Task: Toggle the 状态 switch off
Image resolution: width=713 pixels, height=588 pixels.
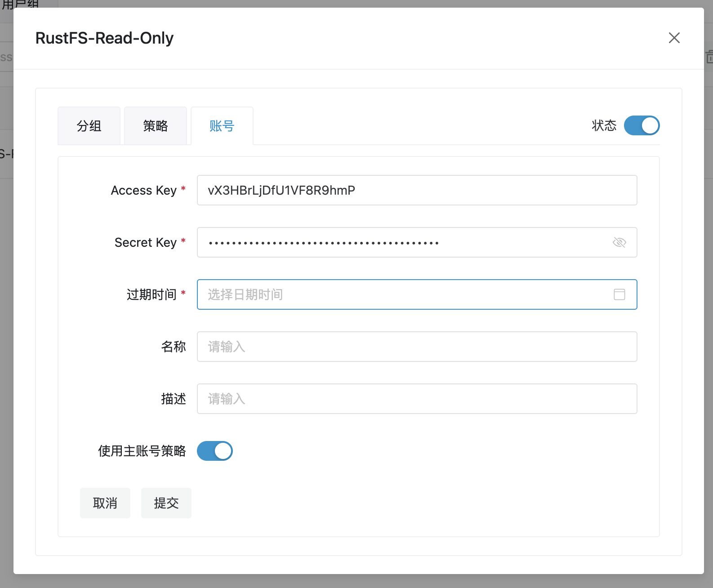Action: pos(642,125)
